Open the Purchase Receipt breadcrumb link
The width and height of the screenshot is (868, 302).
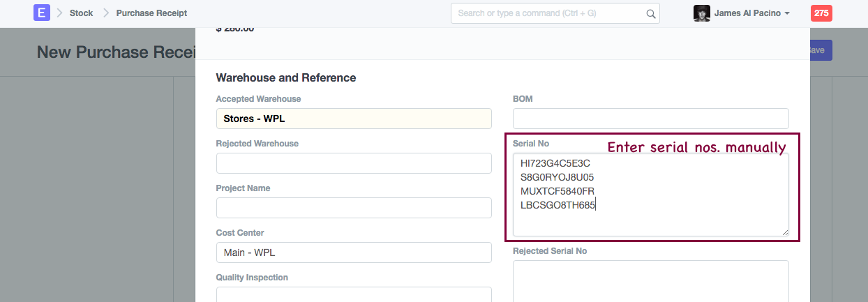(x=151, y=13)
